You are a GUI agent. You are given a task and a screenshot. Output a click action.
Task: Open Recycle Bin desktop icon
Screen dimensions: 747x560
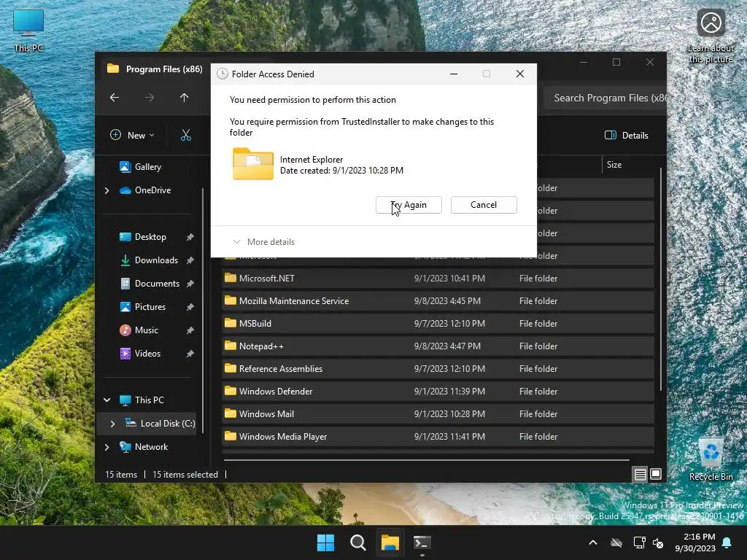(711, 459)
